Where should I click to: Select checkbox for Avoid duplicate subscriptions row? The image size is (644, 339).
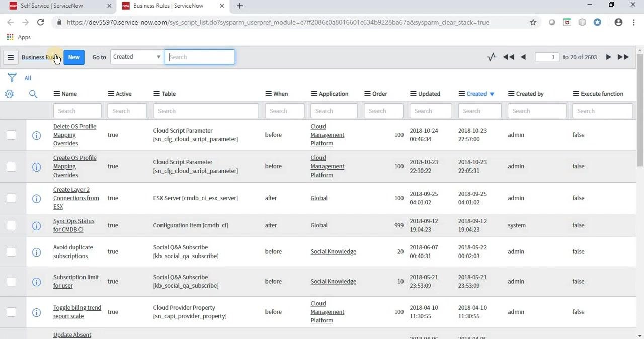pos(11,251)
